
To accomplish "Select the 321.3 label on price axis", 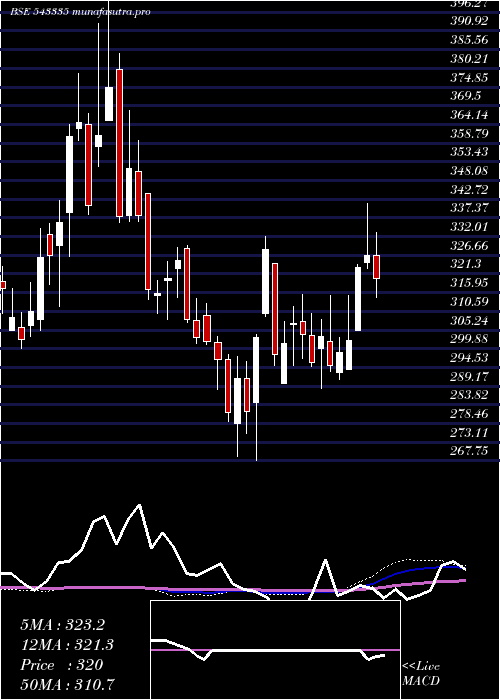I will pos(466,264).
